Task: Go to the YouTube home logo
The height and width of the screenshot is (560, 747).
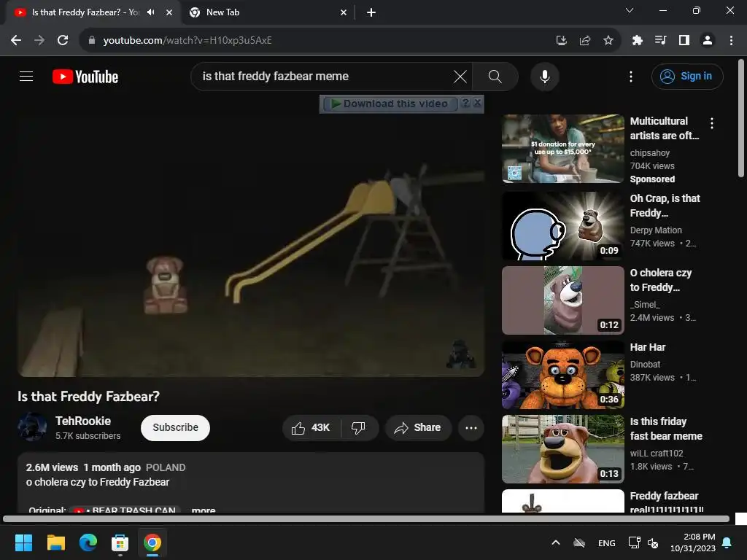Action: pos(85,77)
